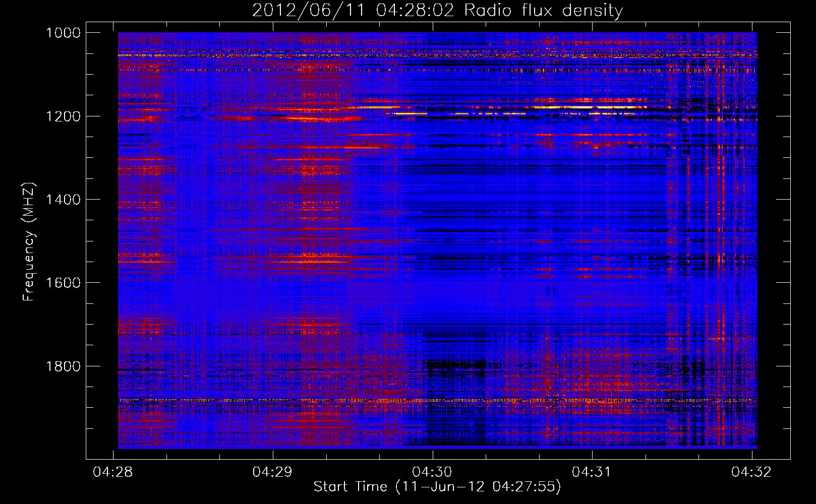Click the 1800 frequency tick label
The image size is (816, 504).
(63, 366)
